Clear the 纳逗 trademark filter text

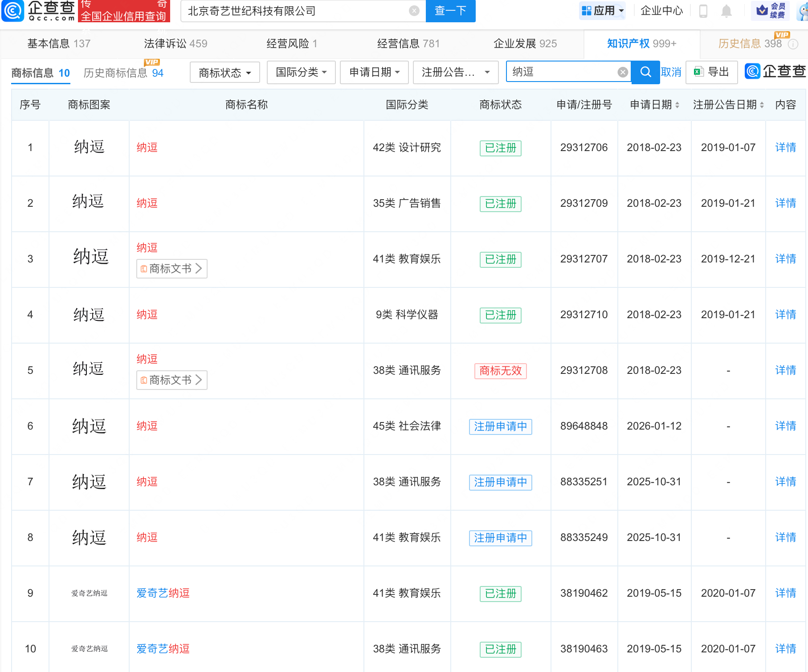[x=623, y=72]
